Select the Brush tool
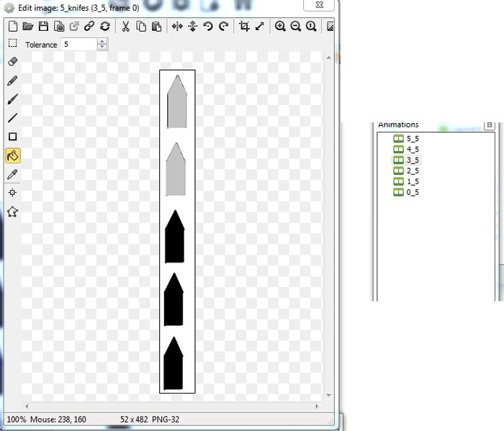504x431 pixels. click(x=12, y=100)
